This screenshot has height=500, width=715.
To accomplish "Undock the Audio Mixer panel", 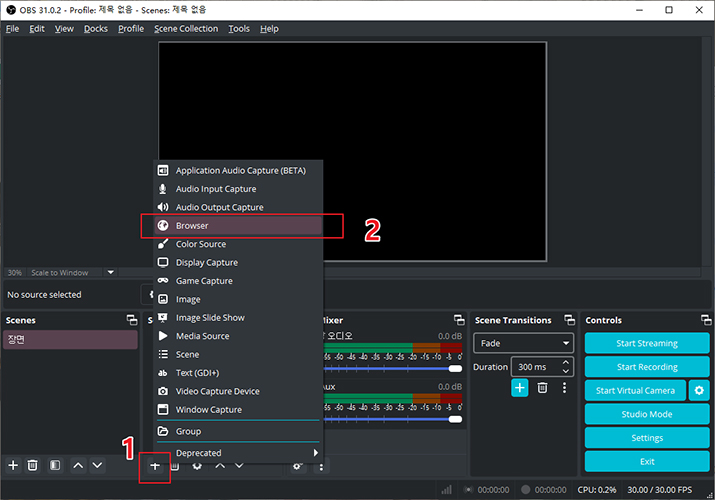I will coord(459,320).
